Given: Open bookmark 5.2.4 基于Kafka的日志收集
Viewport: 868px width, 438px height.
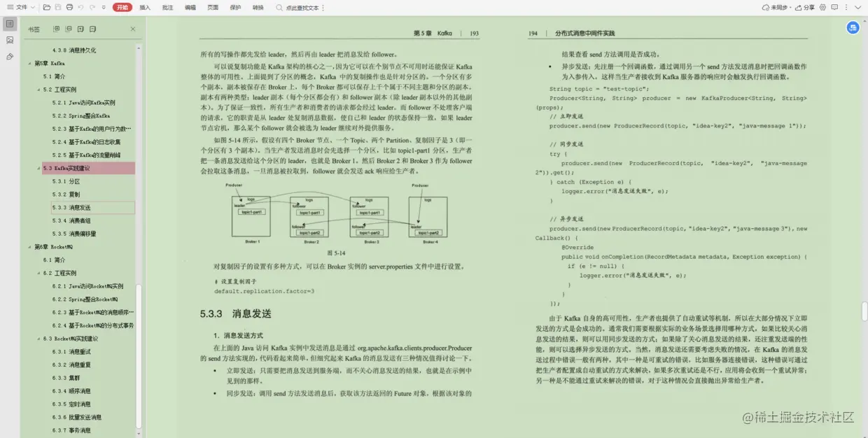Looking at the screenshot, I should [x=86, y=142].
